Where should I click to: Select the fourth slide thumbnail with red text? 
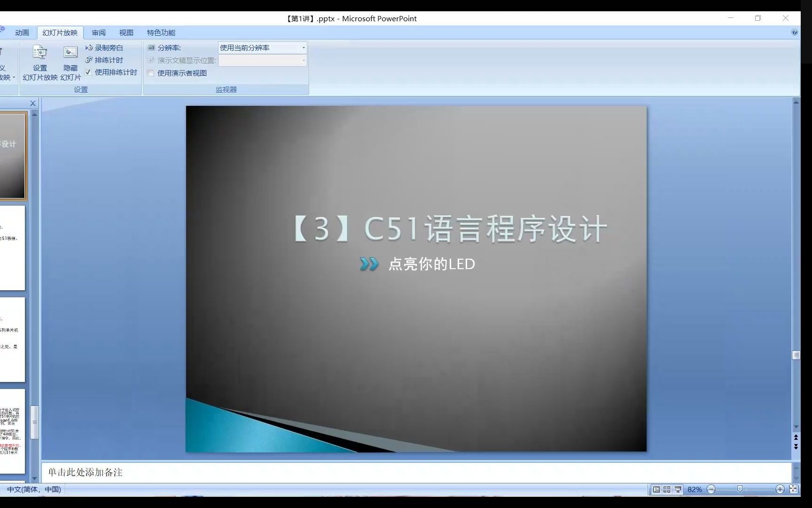point(12,431)
